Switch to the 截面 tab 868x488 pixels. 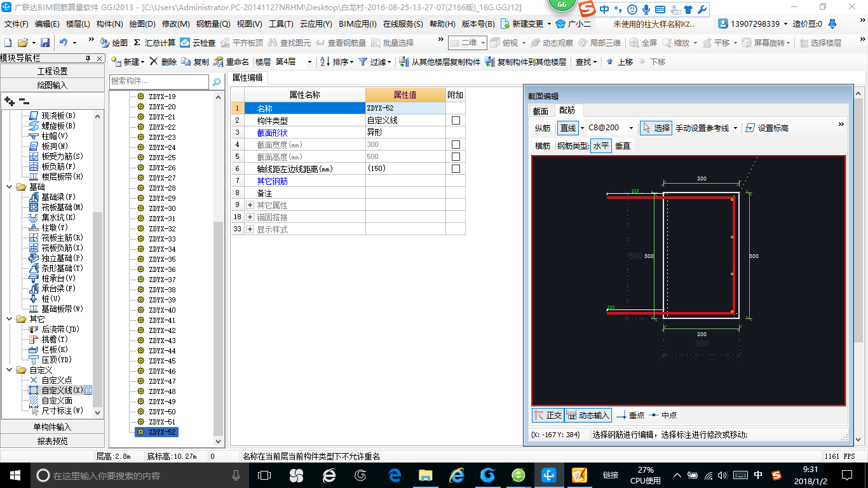click(x=540, y=111)
